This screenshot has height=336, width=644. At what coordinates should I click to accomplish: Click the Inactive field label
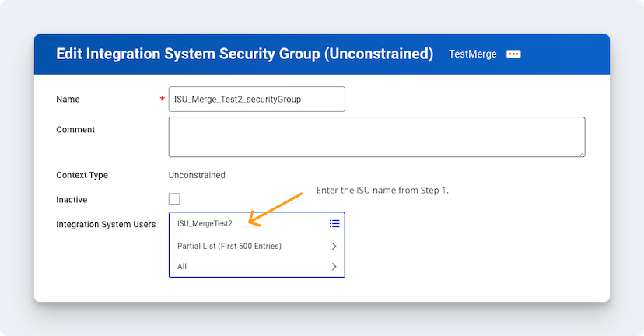(x=72, y=199)
